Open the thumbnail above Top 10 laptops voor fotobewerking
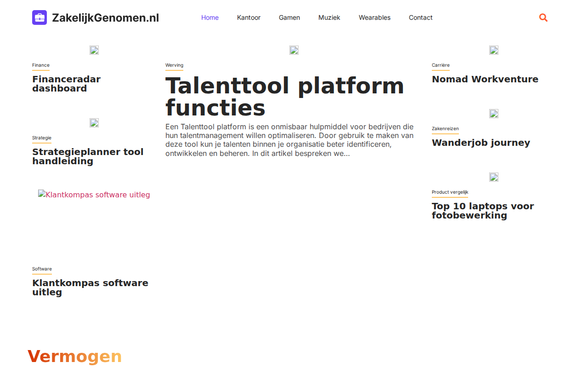 (x=494, y=177)
